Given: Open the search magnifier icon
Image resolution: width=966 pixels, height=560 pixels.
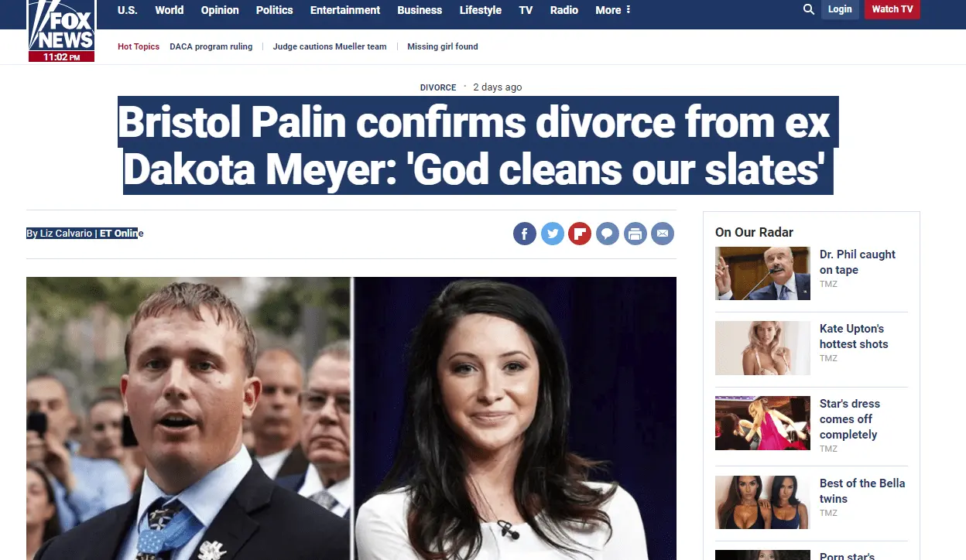Looking at the screenshot, I should click(809, 9).
